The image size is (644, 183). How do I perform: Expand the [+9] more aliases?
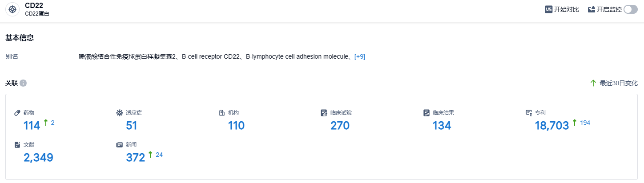(359, 56)
